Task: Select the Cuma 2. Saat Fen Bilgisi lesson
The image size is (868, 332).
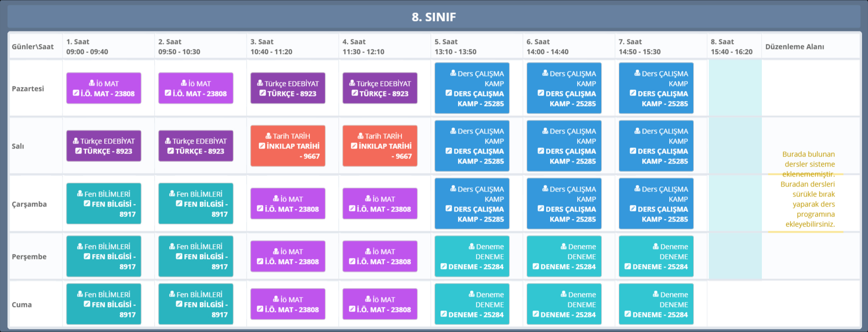Action: coord(196,304)
